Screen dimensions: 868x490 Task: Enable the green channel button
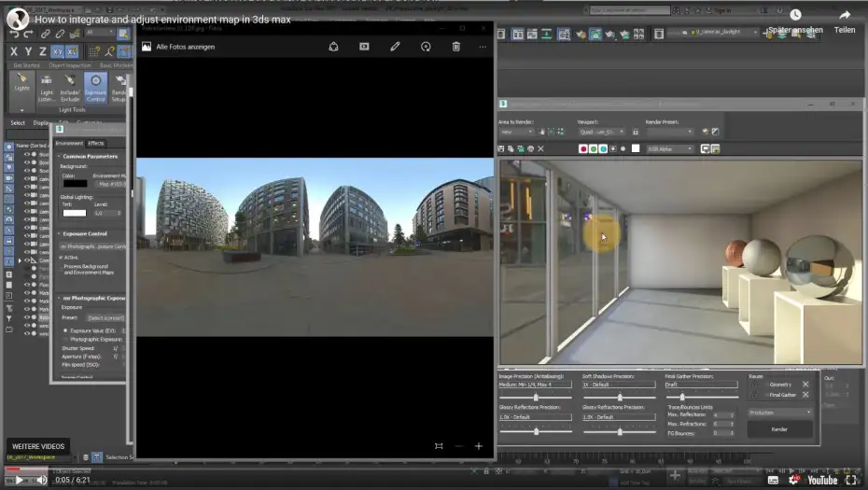coord(593,149)
